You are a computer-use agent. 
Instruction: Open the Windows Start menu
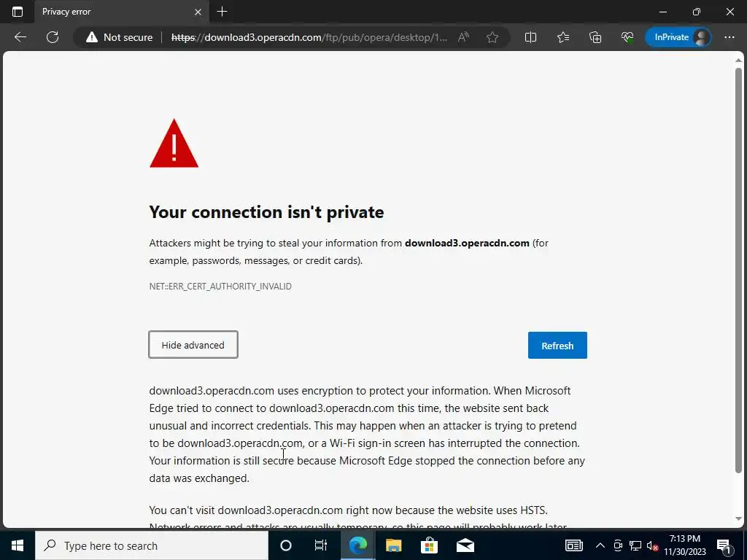[18, 545]
